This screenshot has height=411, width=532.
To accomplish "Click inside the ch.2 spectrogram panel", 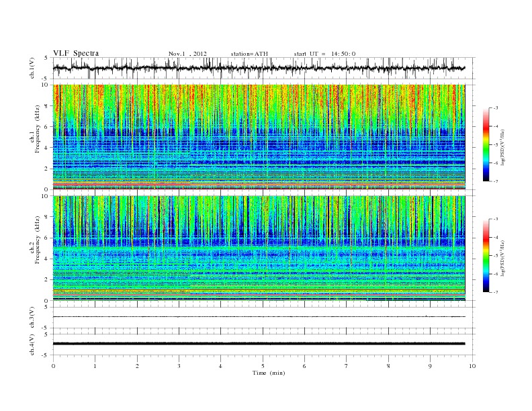I will click(259, 248).
